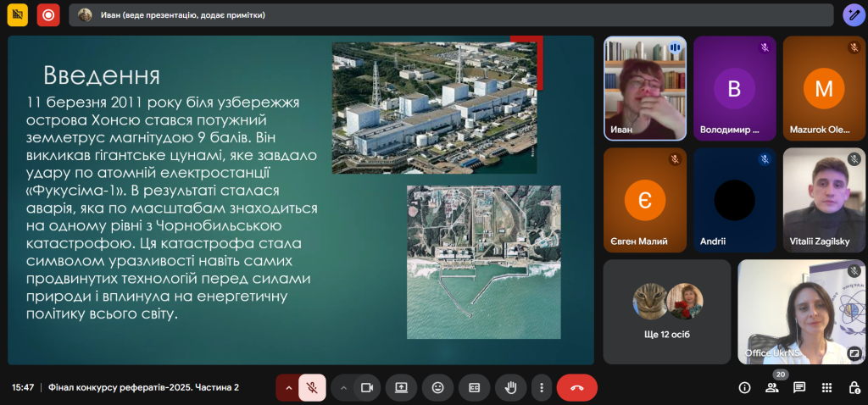Click the yellow icon at top left
Viewport: 868px width, 405px height.
coord(18,14)
